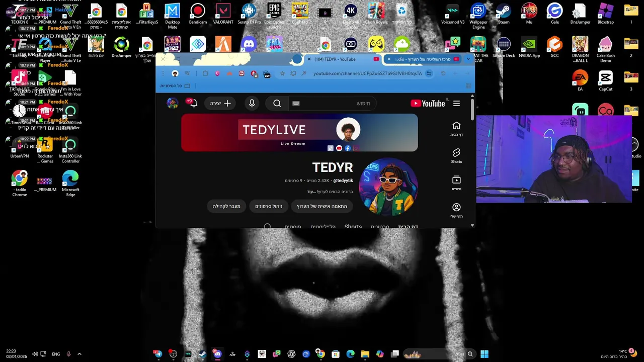Click the TEDYR channel avatar image
The width and height of the screenshot is (644, 362).
click(388, 187)
